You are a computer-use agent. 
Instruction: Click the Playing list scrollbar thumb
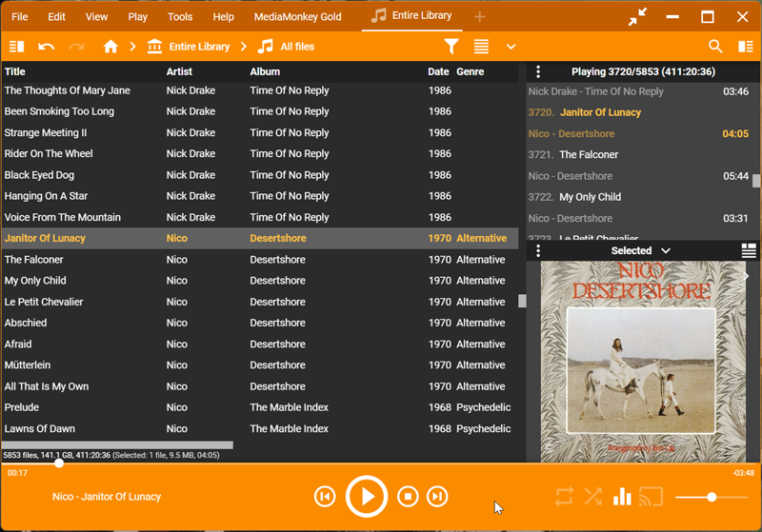(756, 181)
